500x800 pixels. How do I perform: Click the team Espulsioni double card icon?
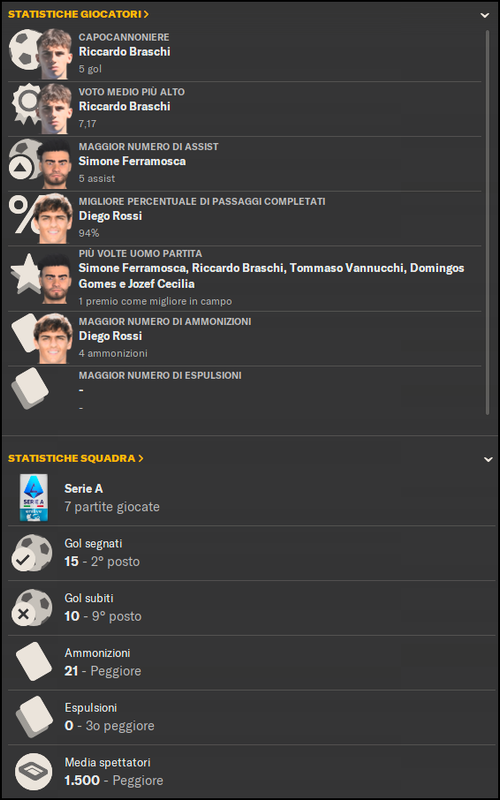point(34,717)
